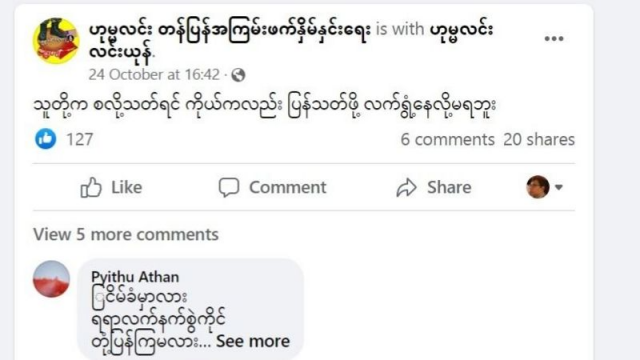
Task: Expand the comment-as profile dropdown arrow
Action: coord(559,187)
